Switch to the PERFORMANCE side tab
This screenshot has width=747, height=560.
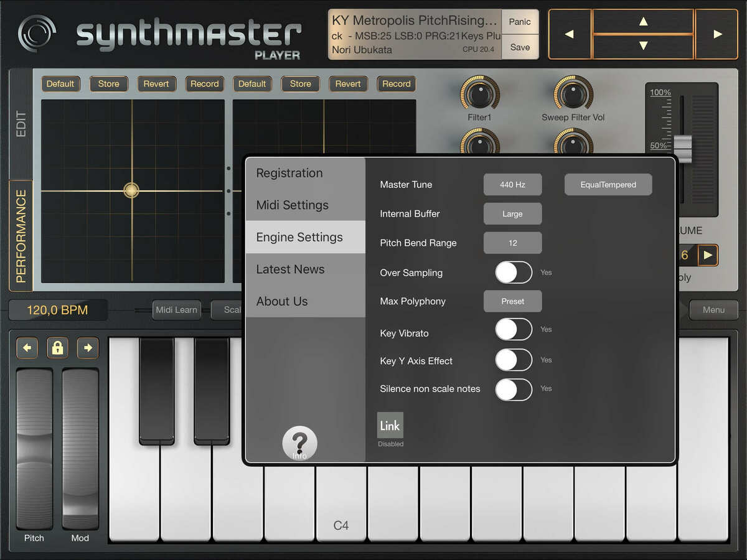point(21,236)
